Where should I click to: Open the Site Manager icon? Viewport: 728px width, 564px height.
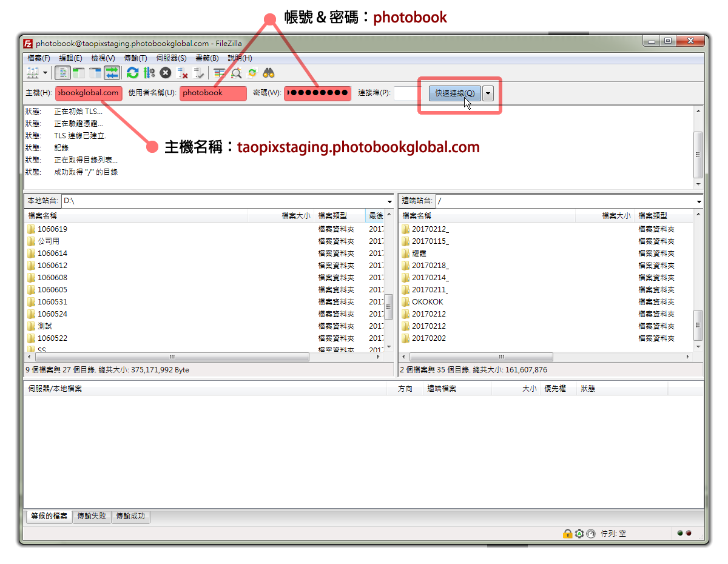pyautogui.click(x=32, y=73)
